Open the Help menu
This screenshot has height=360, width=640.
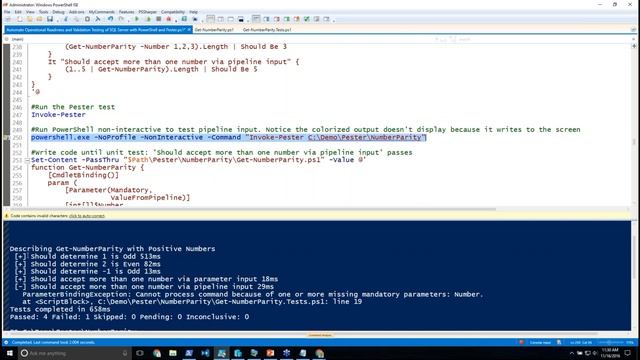(193, 12)
